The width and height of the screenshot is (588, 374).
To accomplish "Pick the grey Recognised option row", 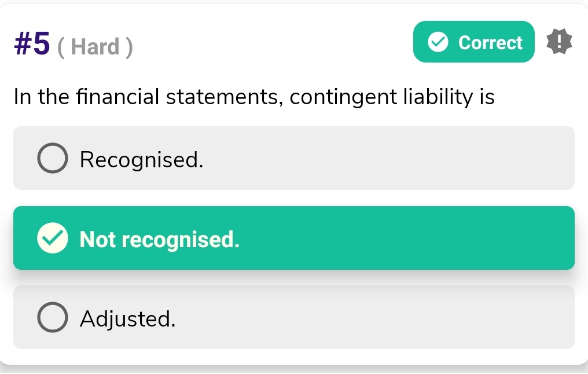I will click(x=293, y=158).
